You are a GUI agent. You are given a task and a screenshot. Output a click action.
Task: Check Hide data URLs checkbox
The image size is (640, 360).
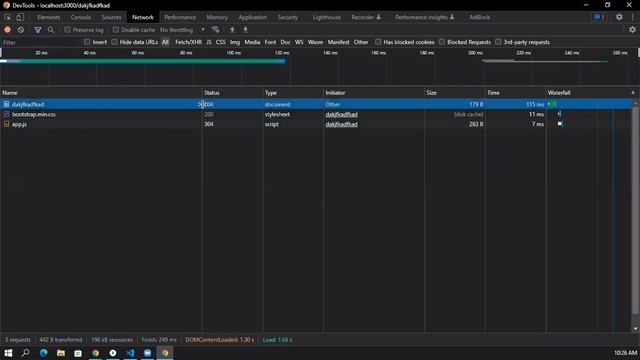114,42
